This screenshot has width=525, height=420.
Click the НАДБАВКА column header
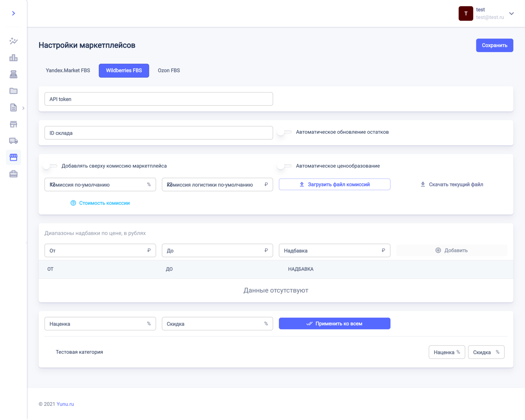(301, 269)
